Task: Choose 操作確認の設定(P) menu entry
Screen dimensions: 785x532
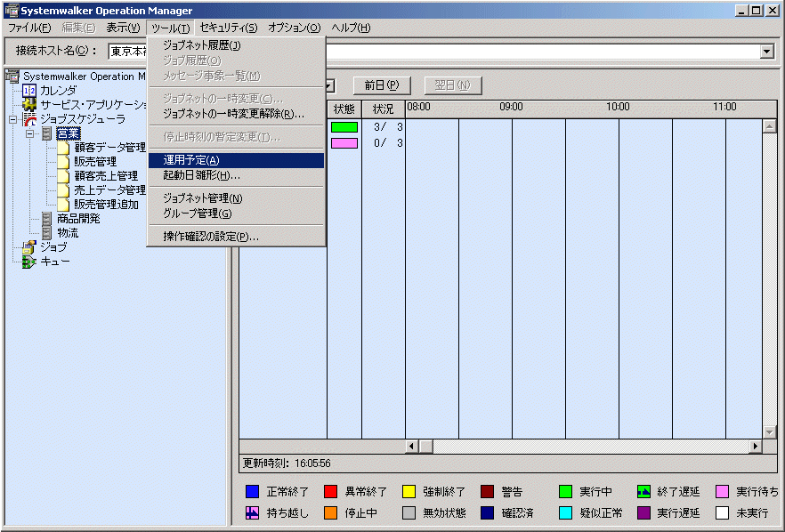Action: click(x=237, y=237)
